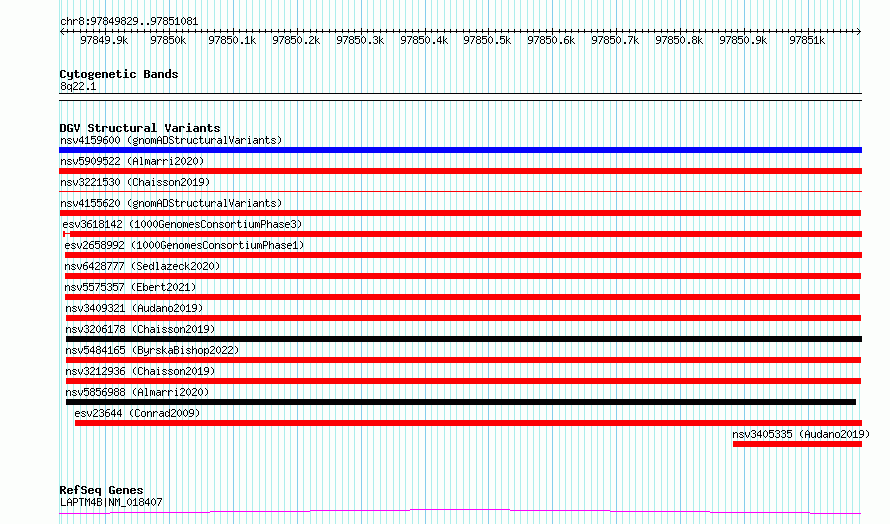Select the red esv2658992 variant bar
890x524 pixels.
point(463,255)
